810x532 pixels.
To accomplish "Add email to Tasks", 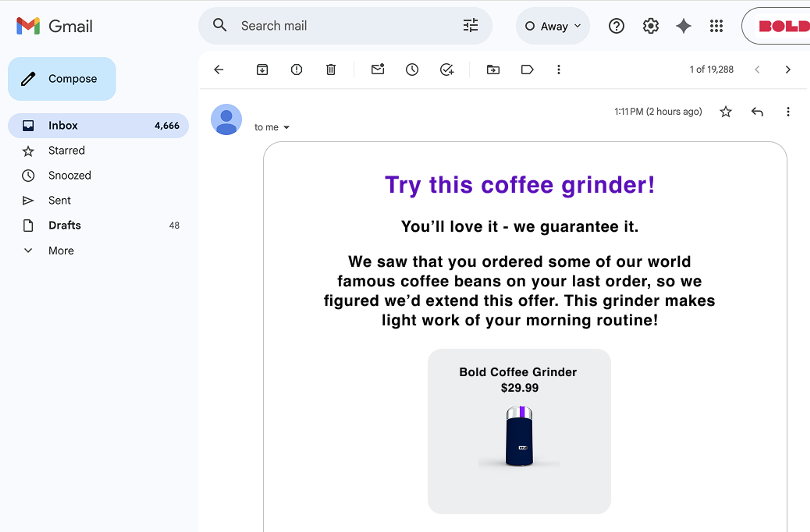I will point(447,70).
